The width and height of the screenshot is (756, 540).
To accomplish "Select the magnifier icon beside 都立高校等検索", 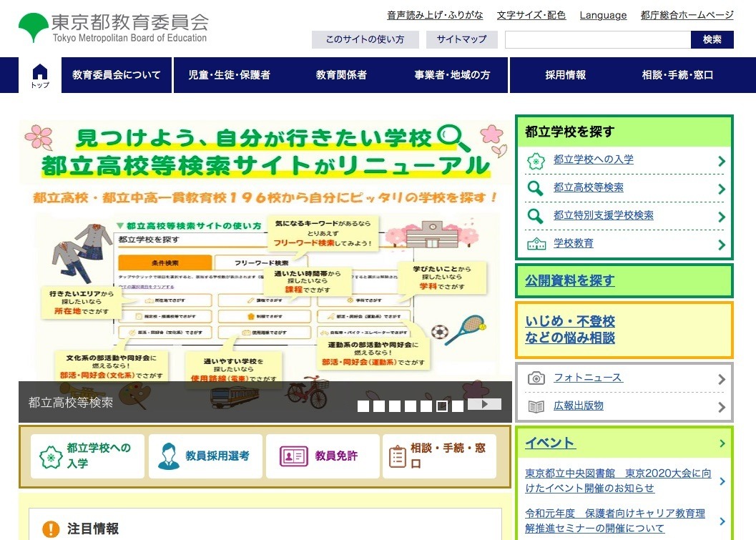I will (535, 188).
